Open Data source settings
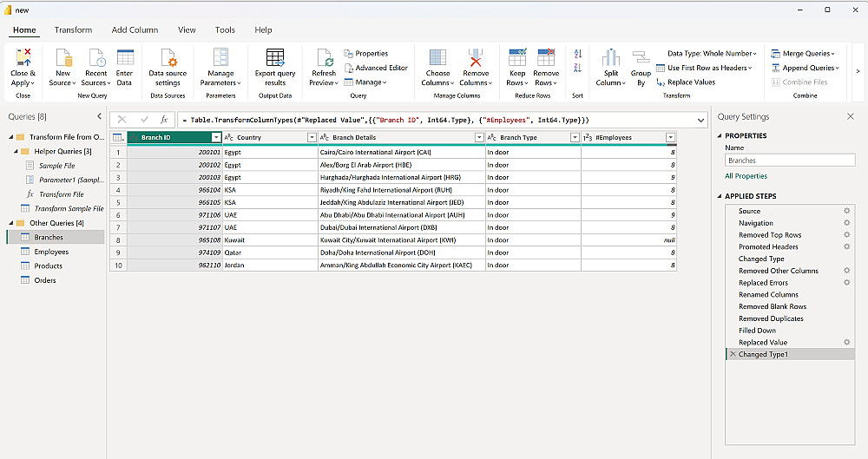 tap(168, 59)
